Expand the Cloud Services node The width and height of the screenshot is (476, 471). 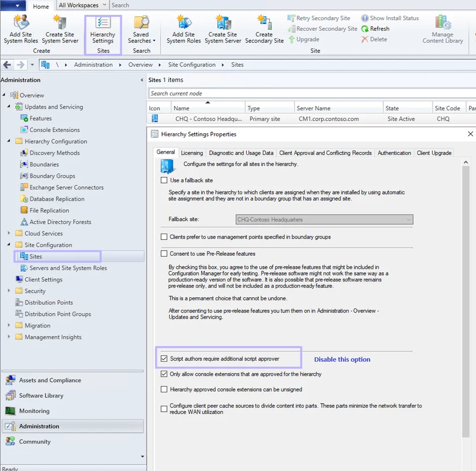point(9,233)
